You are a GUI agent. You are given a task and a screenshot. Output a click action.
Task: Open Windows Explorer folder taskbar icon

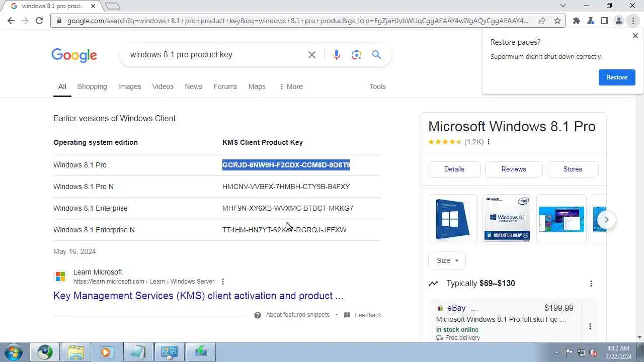tap(75, 352)
